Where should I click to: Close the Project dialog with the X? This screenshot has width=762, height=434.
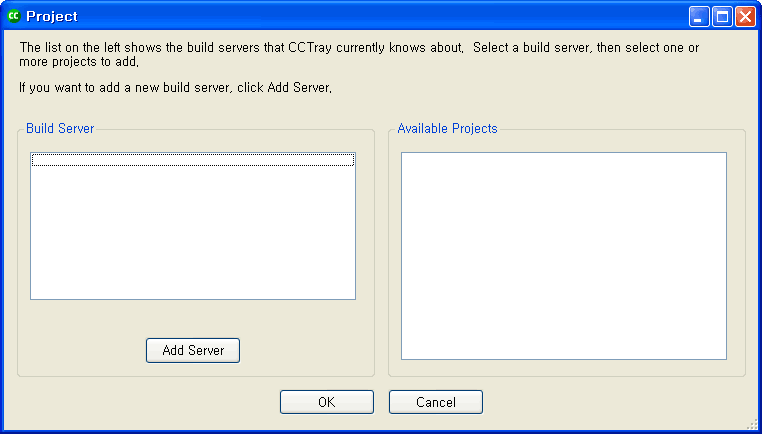(745, 16)
